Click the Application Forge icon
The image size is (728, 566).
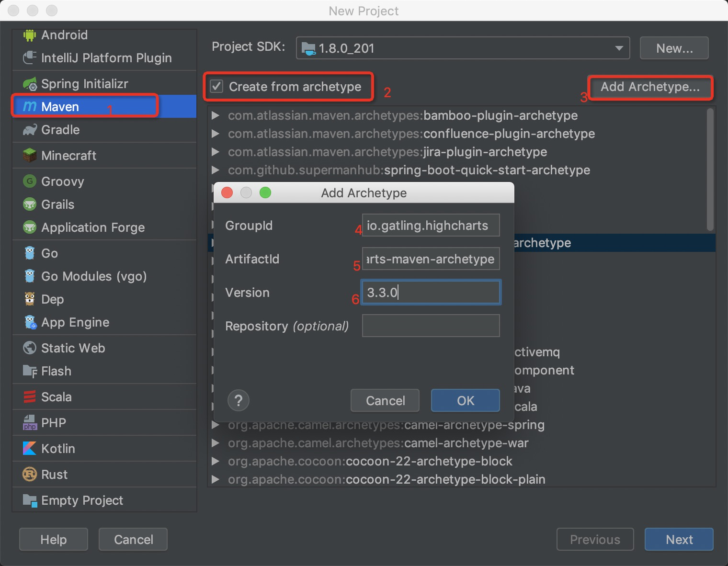point(30,227)
